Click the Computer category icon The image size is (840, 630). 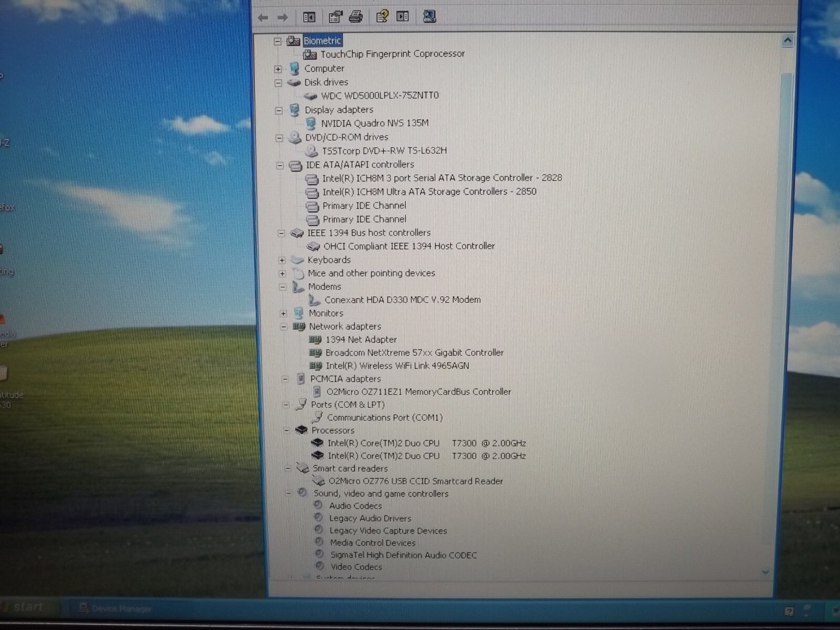pyautogui.click(x=294, y=68)
